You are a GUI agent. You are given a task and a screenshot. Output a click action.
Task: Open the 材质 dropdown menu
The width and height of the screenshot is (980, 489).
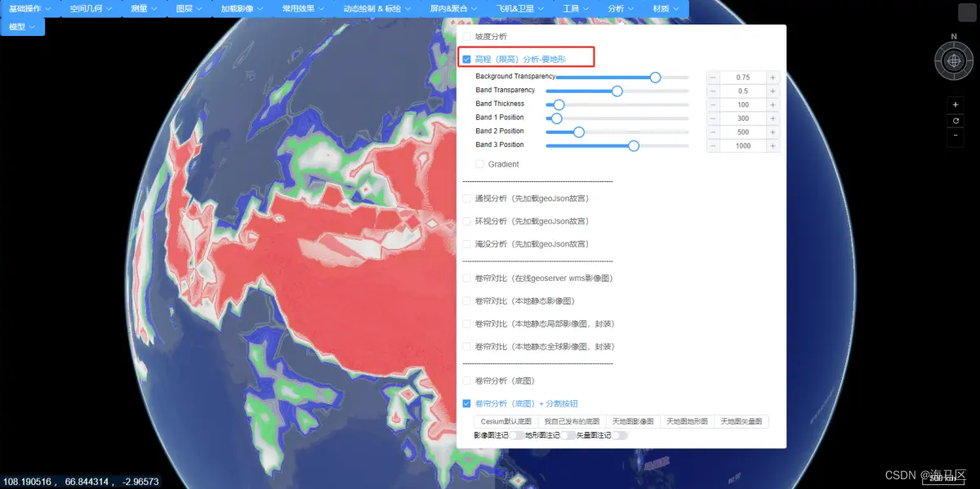click(667, 8)
